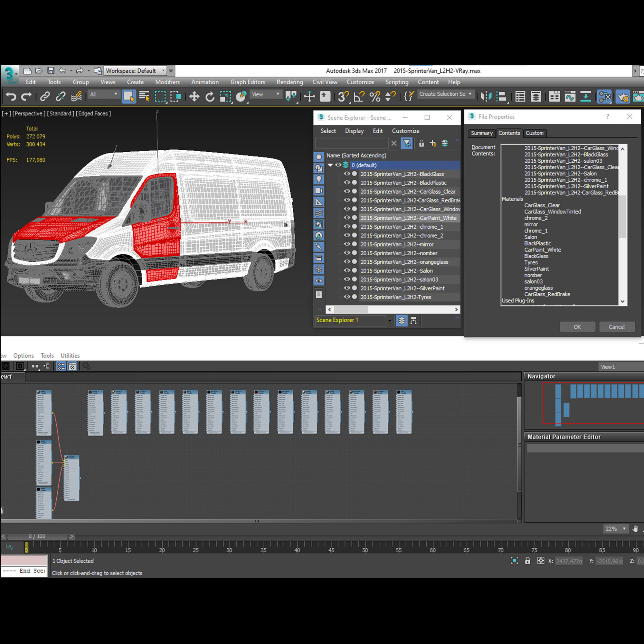The image size is (644, 644).
Task: Open the Scene Explorer 1 dropdown arrow
Action: (x=389, y=321)
